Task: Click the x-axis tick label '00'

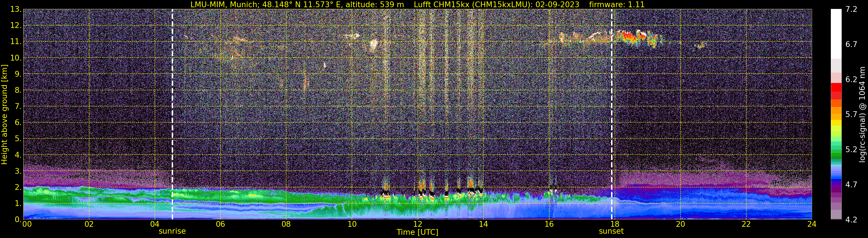Action: pyautogui.click(x=27, y=224)
